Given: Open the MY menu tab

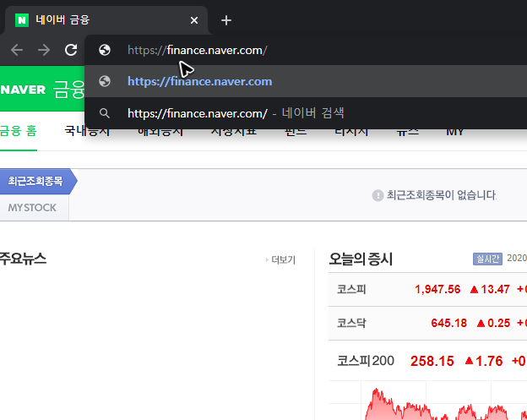Looking at the screenshot, I should pos(455,132).
